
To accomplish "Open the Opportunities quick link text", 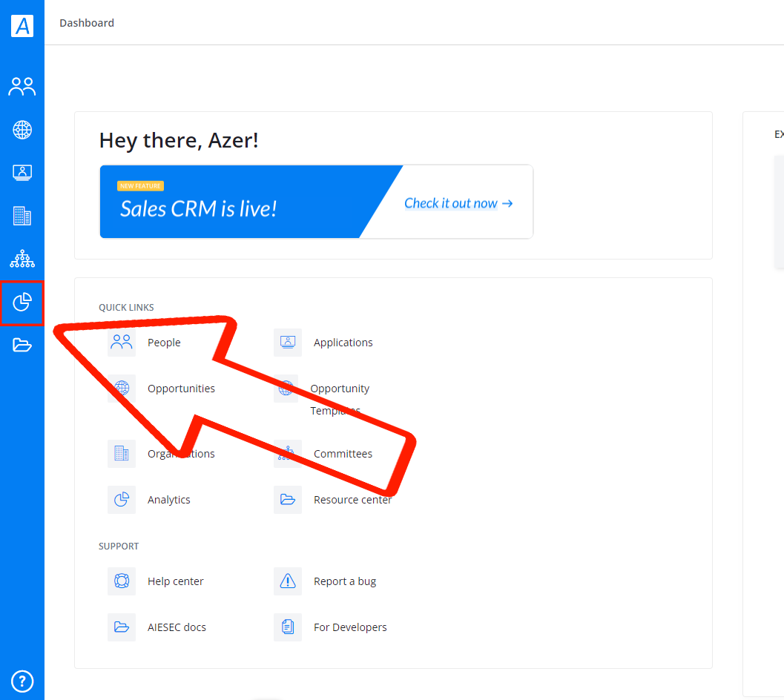I will [x=181, y=389].
